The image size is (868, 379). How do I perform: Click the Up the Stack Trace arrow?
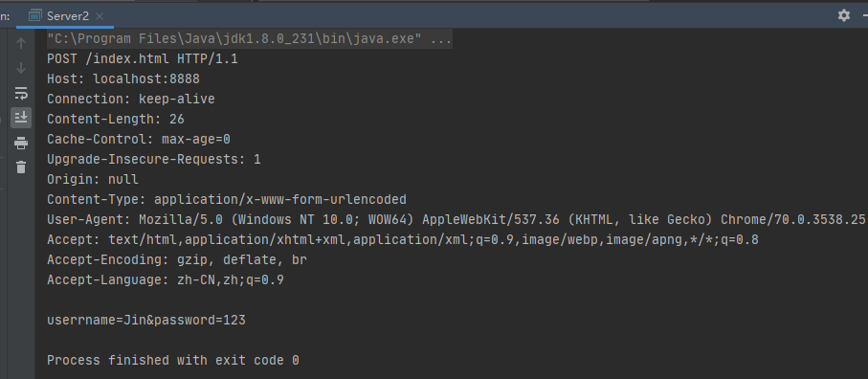(x=21, y=43)
